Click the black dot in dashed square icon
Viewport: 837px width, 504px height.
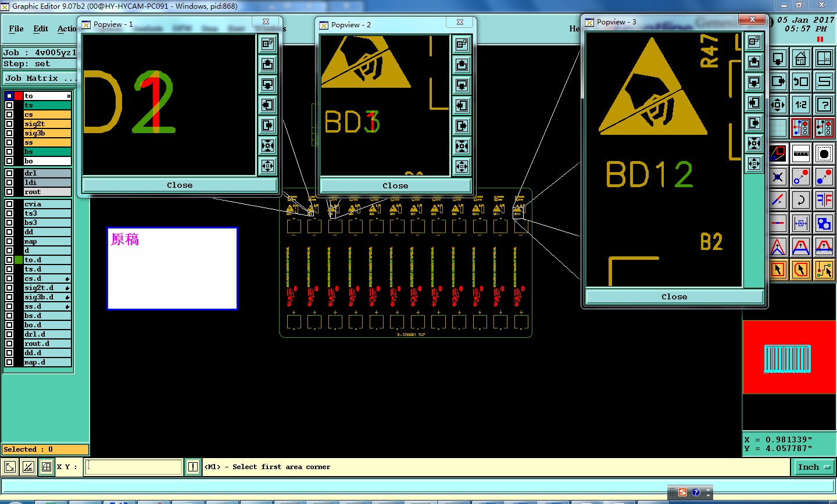point(824,153)
